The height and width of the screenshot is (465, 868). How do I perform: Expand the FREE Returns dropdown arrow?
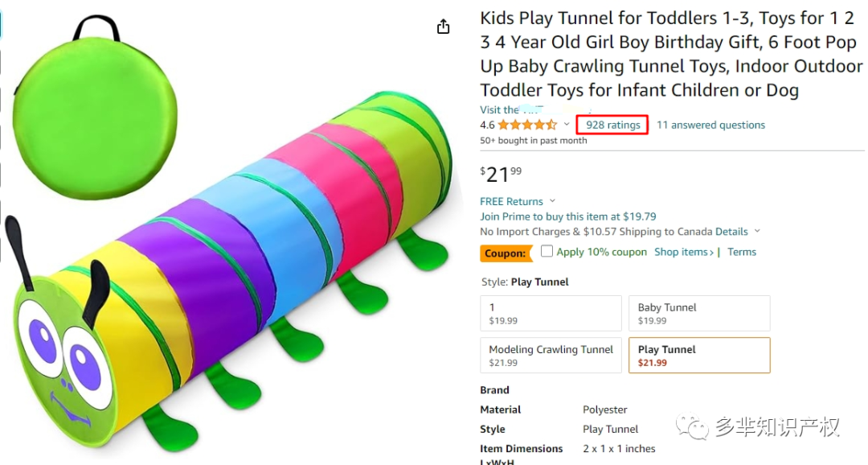coord(553,201)
